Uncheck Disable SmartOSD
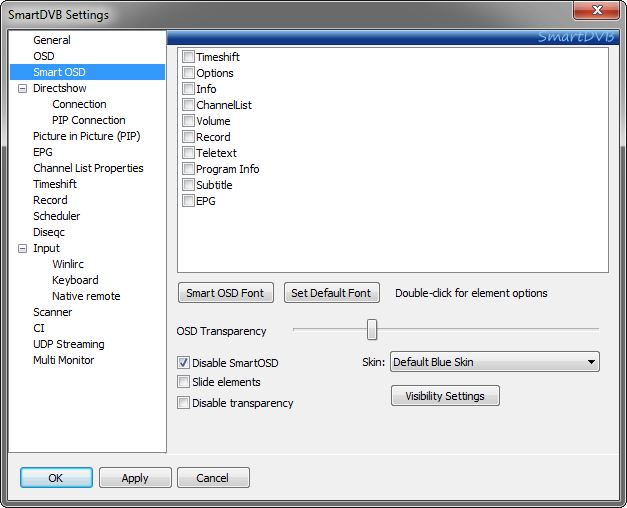 pyautogui.click(x=184, y=363)
